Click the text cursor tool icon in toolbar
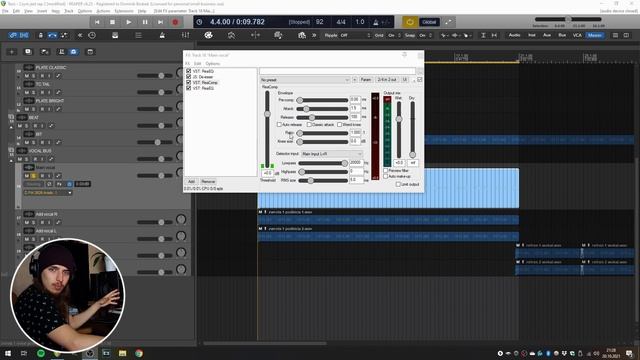 pos(483,36)
